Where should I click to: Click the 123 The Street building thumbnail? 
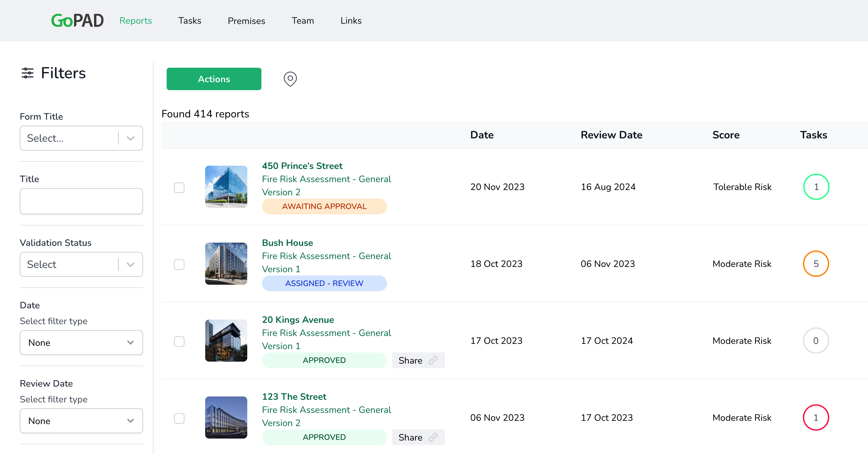226,418
